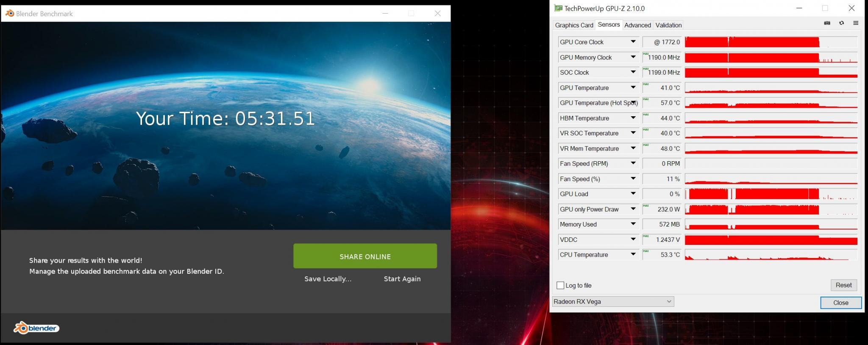The height and width of the screenshot is (345, 868).
Task: Open VR Mem Temperature sensor dropdown
Action: click(633, 148)
